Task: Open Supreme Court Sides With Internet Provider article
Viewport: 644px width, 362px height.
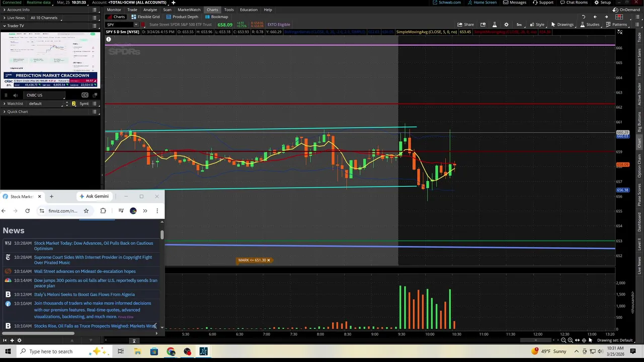Action: 93,260
